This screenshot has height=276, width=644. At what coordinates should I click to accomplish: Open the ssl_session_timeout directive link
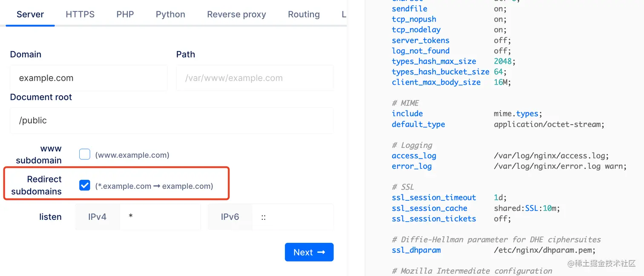click(x=434, y=197)
